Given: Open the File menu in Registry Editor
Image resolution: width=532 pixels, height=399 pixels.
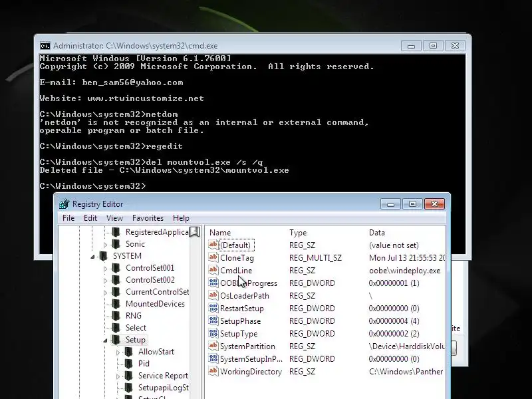Looking at the screenshot, I should pyautogui.click(x=68, y=218).
